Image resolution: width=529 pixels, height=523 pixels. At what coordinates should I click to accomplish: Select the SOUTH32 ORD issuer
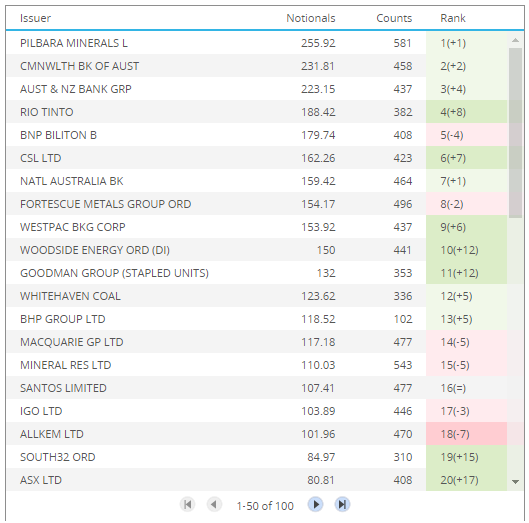point(58,457)
